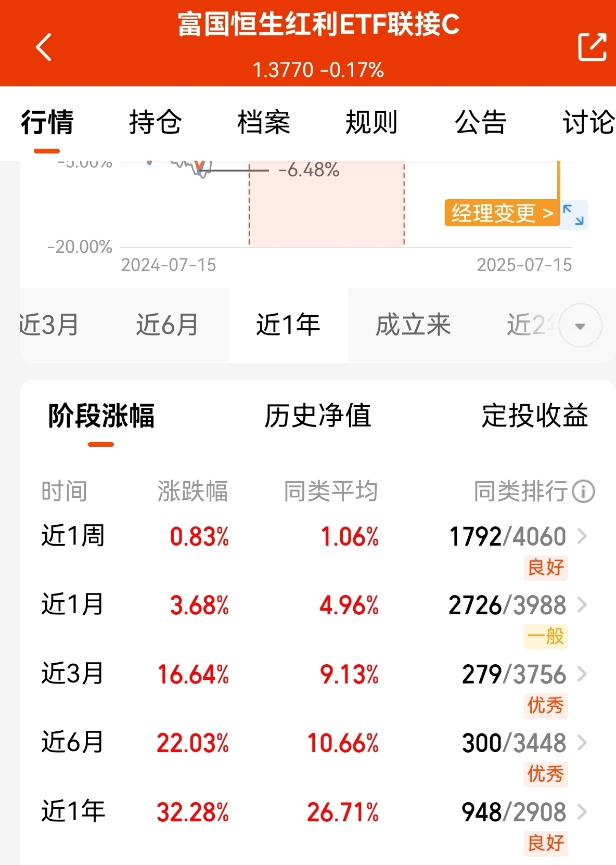Tap the 涨跌幅 column header
Screen dimensions: 616x865
point(193,492)
